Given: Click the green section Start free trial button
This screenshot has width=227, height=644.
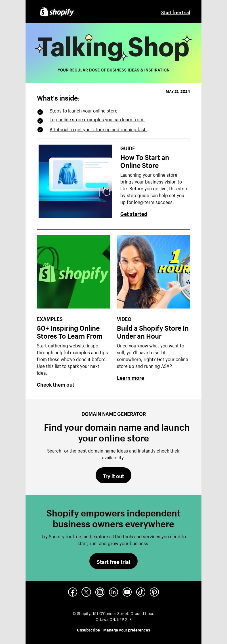Looking at the screenshot, I should pyautogui.click(x=113, y=561).
